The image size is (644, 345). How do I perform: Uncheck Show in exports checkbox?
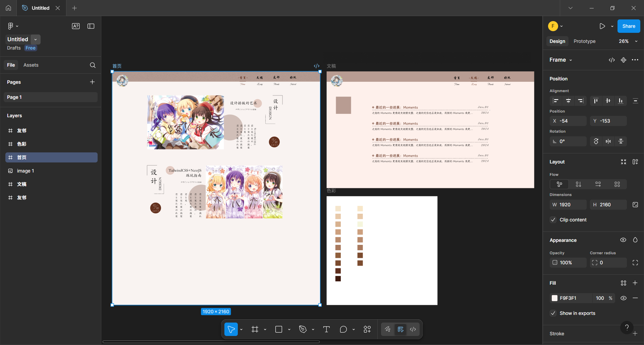(x=553, y=313)
